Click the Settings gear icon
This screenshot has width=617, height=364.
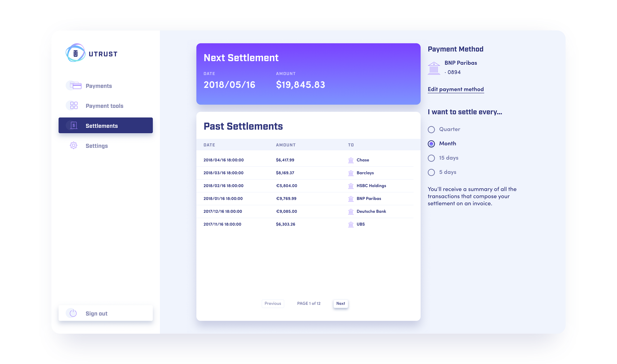coord(74,145)
